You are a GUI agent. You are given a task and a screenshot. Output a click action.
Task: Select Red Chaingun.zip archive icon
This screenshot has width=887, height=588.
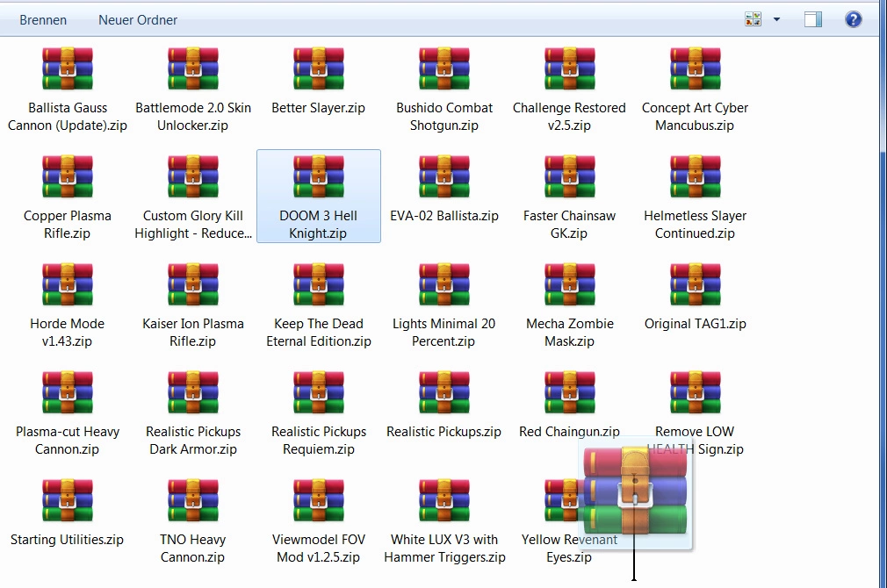[x=570, y=393]
